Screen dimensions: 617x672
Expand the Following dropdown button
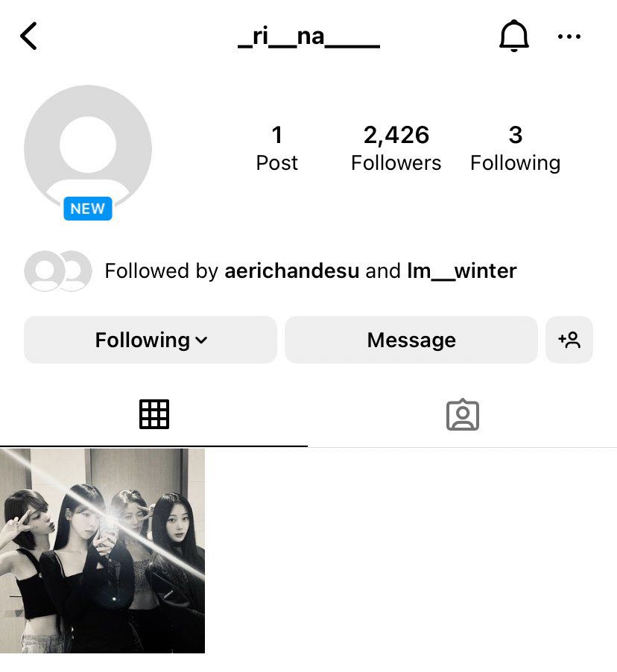coord(151,340)
